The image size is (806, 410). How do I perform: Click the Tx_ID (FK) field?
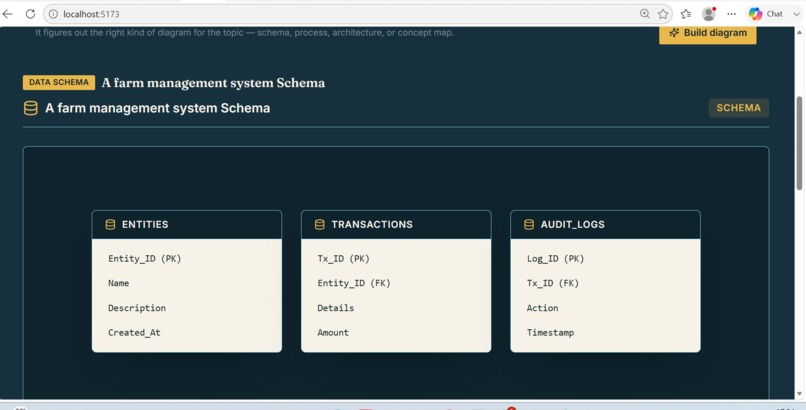[x=553, y=283]
